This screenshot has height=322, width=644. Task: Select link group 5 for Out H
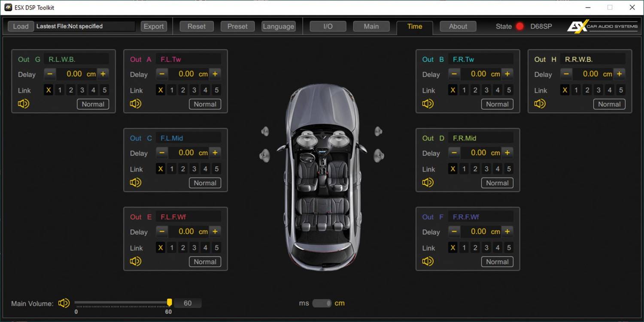(621, 90)
